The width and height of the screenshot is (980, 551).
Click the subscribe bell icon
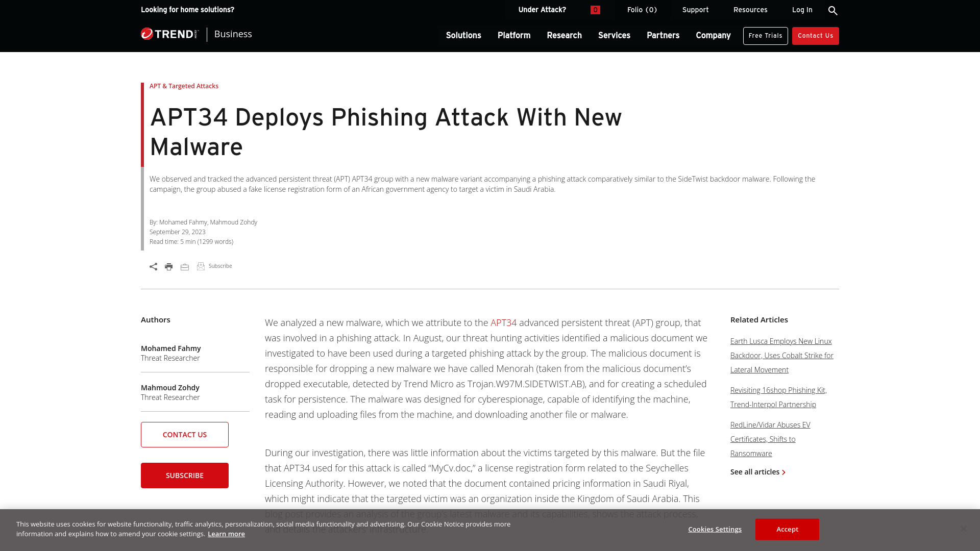point(200,266)
